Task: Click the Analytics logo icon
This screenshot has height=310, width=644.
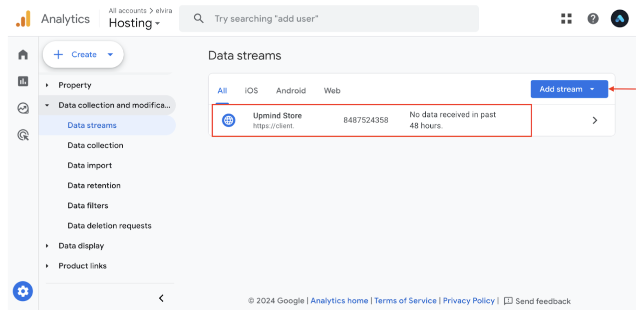Action: (23, 19)
